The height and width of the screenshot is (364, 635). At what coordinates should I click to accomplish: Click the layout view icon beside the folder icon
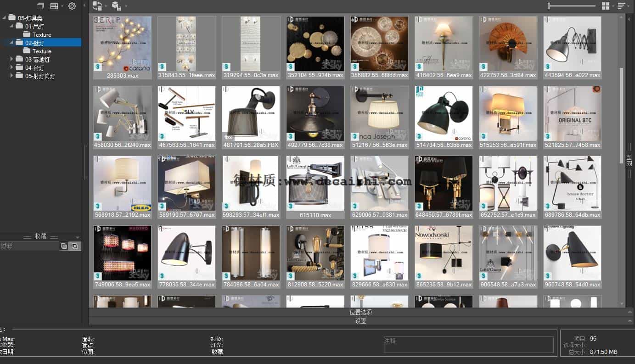54,5
